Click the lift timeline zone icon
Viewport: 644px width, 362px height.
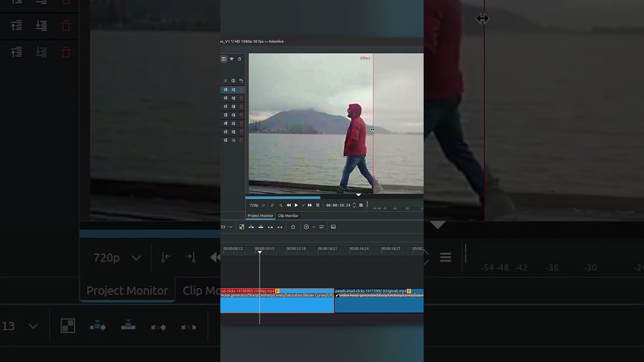[x=280, y=227]
